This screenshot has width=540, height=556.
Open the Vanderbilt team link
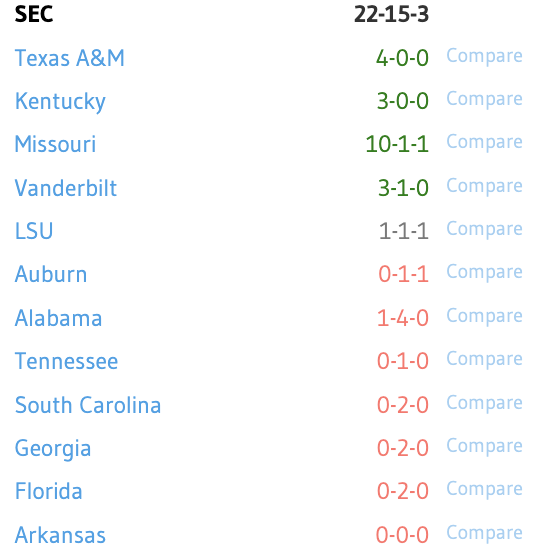pos(66,188)
